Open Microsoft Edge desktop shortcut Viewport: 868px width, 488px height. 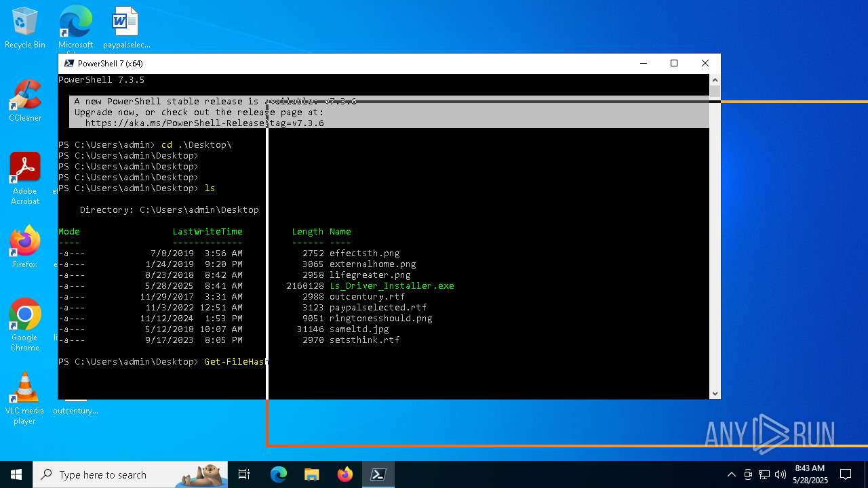pos(75,28)
